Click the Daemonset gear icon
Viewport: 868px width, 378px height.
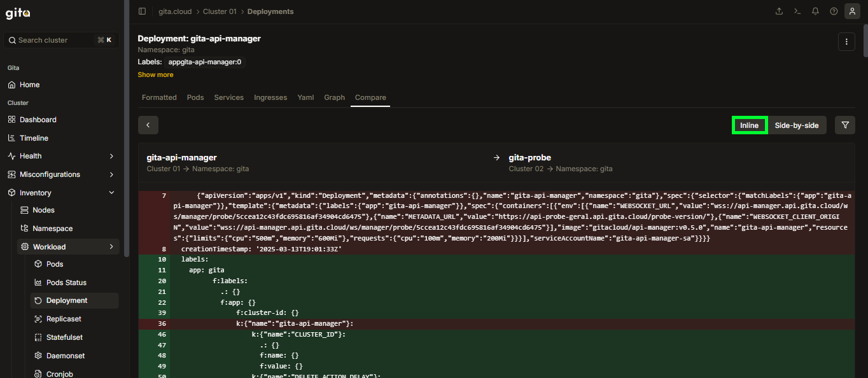[x=38, y=356]
